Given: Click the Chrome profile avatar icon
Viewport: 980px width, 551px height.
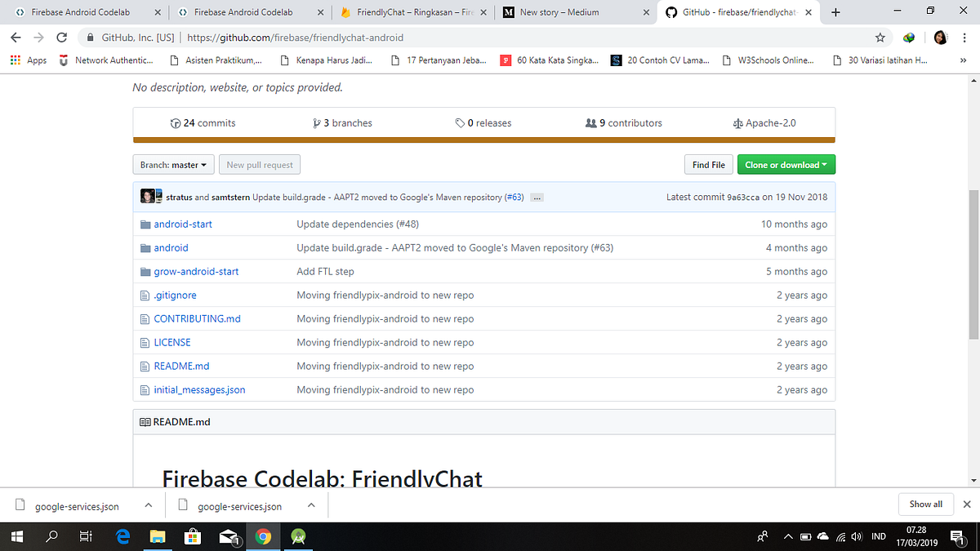Looking at the screenshot, I should [940, 38].
